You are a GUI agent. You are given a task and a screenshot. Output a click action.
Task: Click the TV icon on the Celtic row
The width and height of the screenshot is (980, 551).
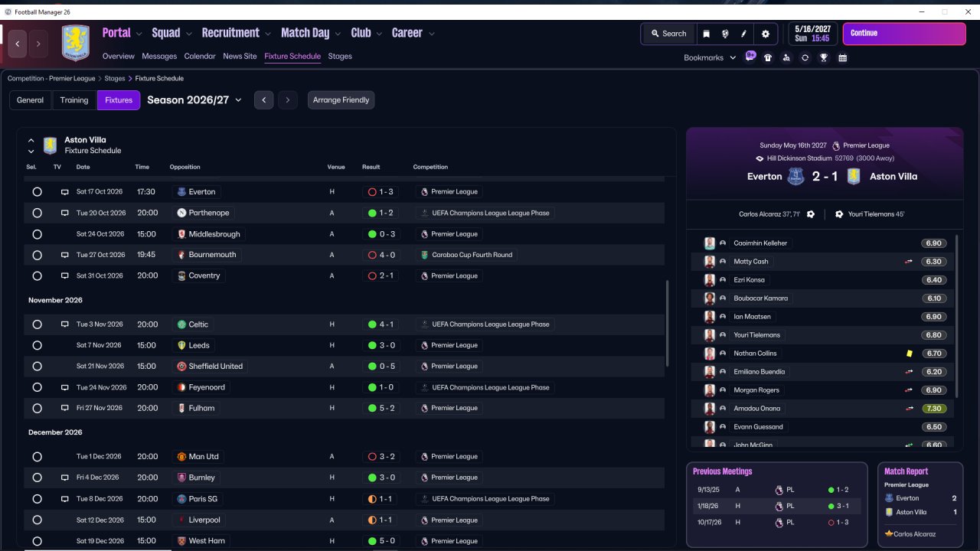(64, 324)
